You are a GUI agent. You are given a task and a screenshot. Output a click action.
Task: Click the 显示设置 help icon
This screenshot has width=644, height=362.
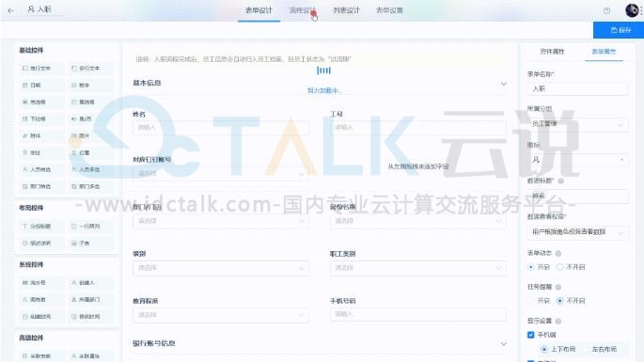click(558, 321)
